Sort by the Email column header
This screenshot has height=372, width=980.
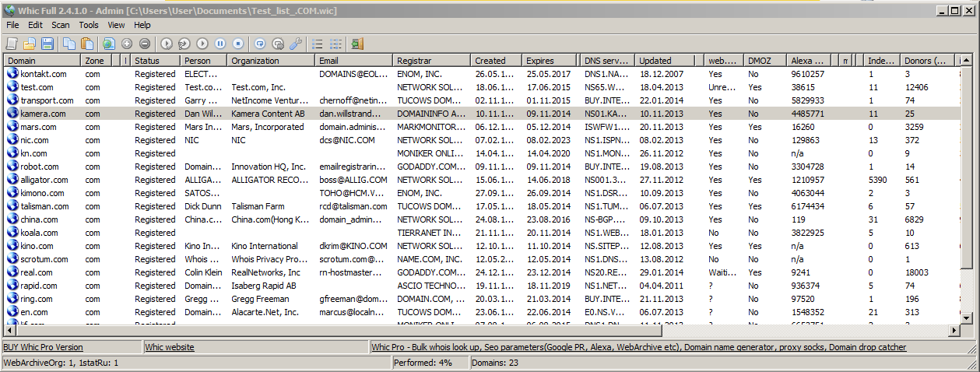(354, 60)
